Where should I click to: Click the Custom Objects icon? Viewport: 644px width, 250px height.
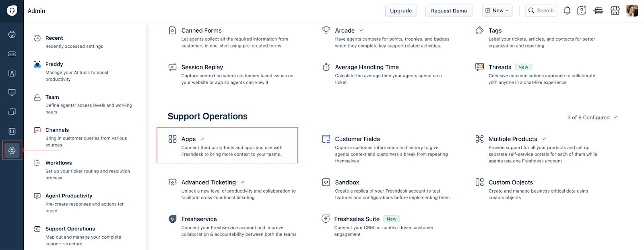point(479,182)
